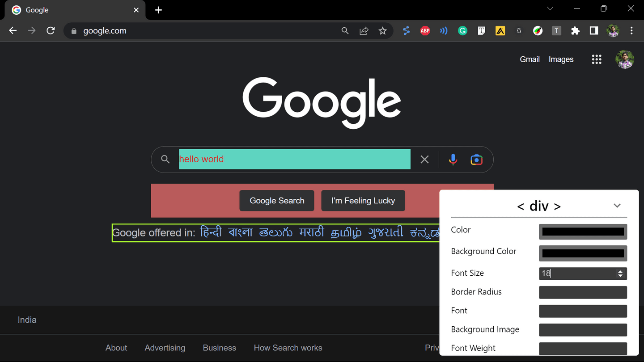The width and height of the screenshot is (644, 362).
Task: Click the search field containing hello world
Action: pos(295,159)
